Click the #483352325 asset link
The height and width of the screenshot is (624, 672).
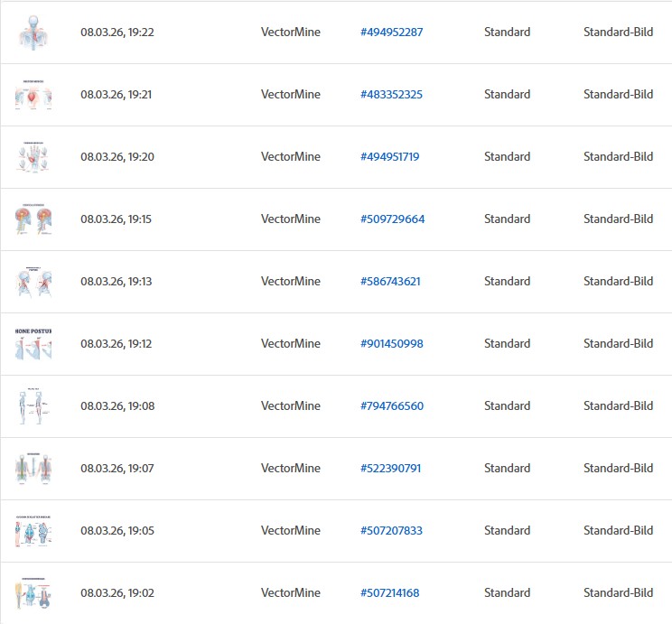point(391,95)
